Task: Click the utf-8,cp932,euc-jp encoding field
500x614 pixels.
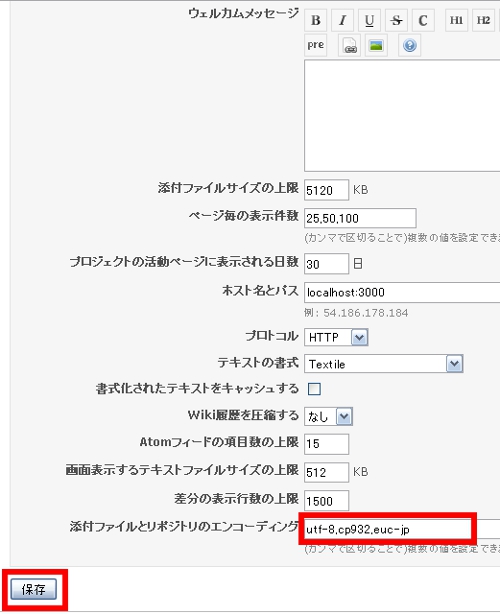Action: pyautogui.click(x=388, y=529)
